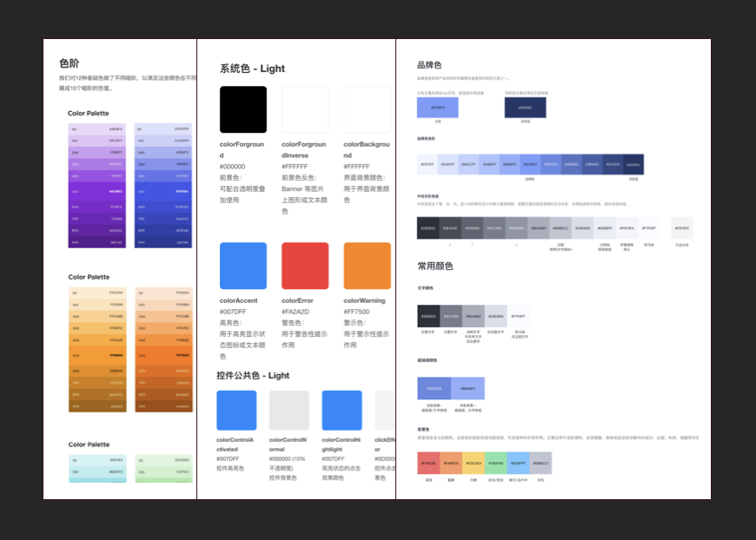Open the purple Color Palette column

pyautogui.click(x=97, y=185)
